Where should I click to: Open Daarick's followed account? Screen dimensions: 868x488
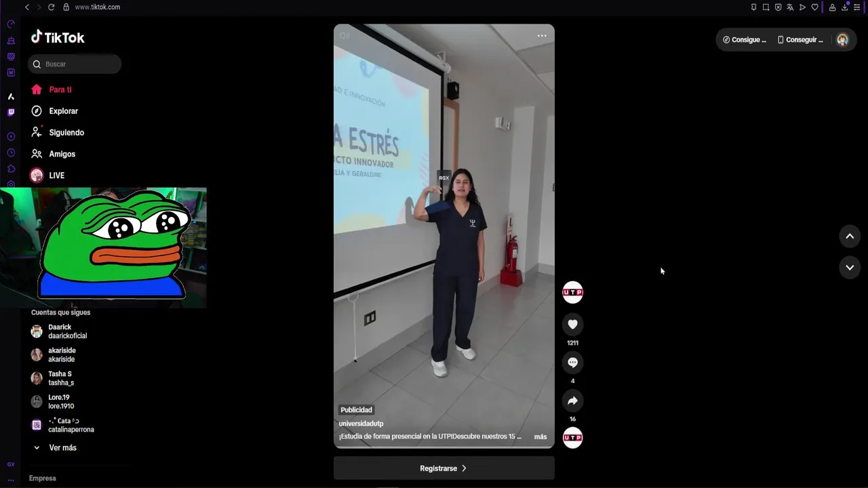pos(59,331)
